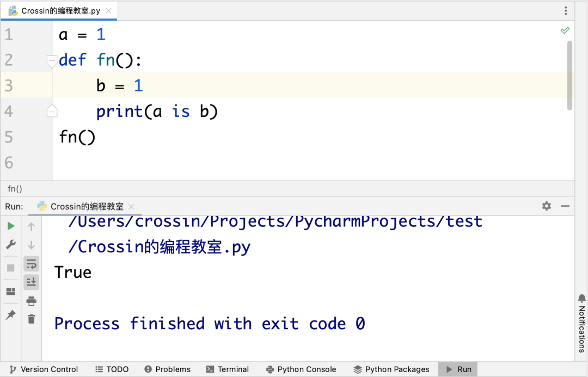The image size is (588, 377).
Task: Open run panel gear settings menu
Action: (x=547, y=206)
